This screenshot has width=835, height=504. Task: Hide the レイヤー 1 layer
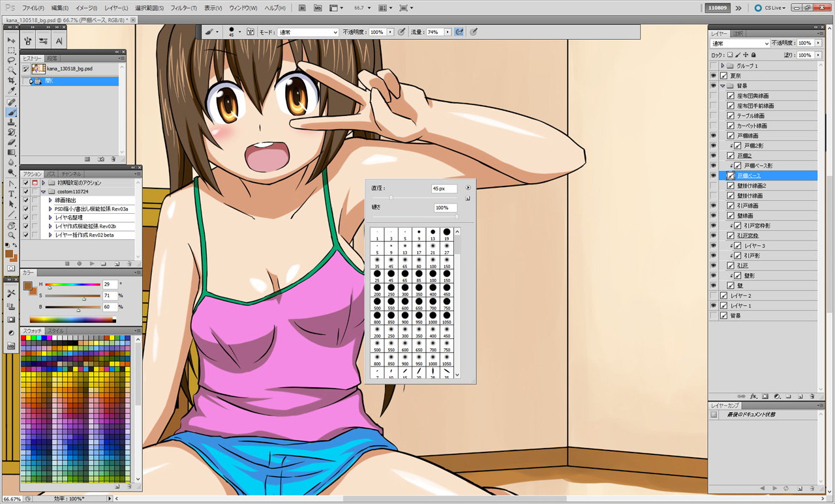pos(713,305)
